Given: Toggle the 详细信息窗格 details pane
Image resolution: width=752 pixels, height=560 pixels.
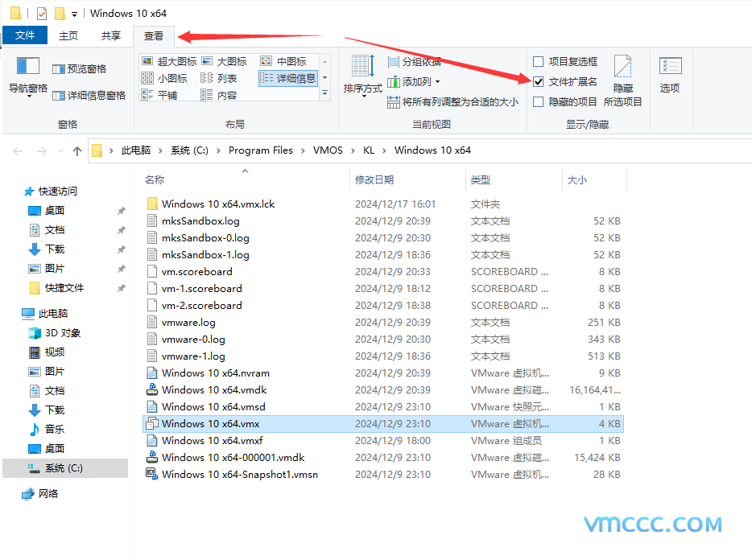Looking at the screenshot, I should (x=89, y=96).
